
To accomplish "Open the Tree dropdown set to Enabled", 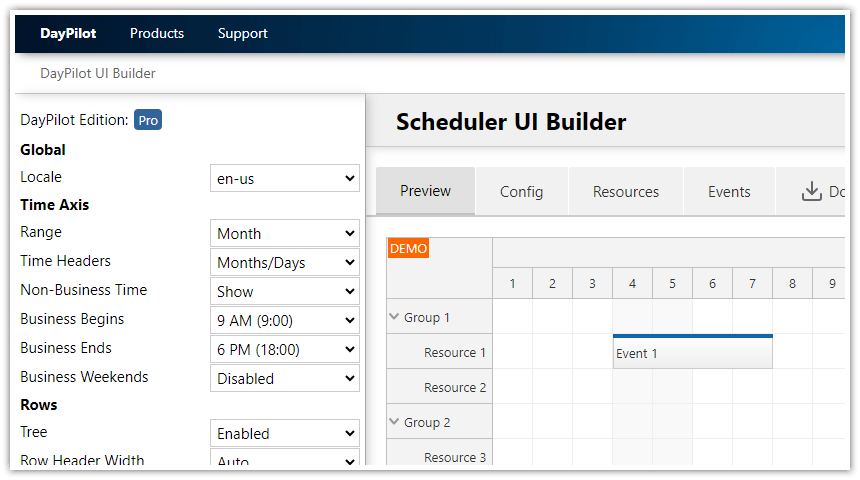I will click(x=285, y=433).
